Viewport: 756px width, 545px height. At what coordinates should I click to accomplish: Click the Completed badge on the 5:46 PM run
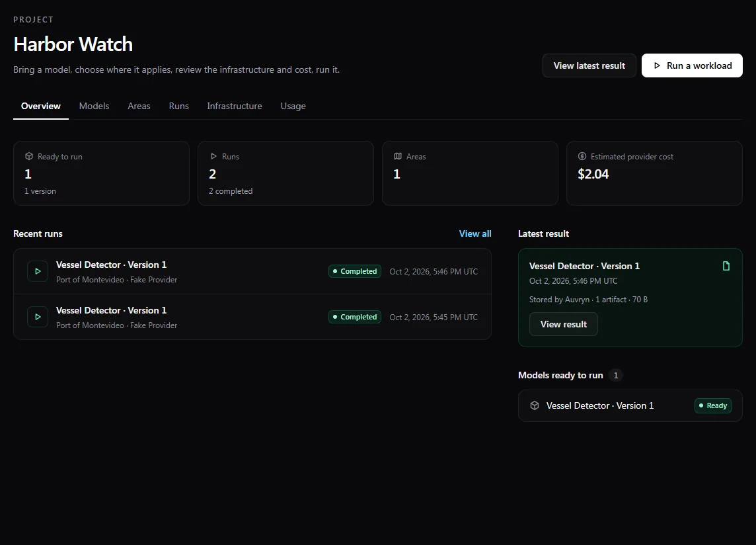[355, 271]
